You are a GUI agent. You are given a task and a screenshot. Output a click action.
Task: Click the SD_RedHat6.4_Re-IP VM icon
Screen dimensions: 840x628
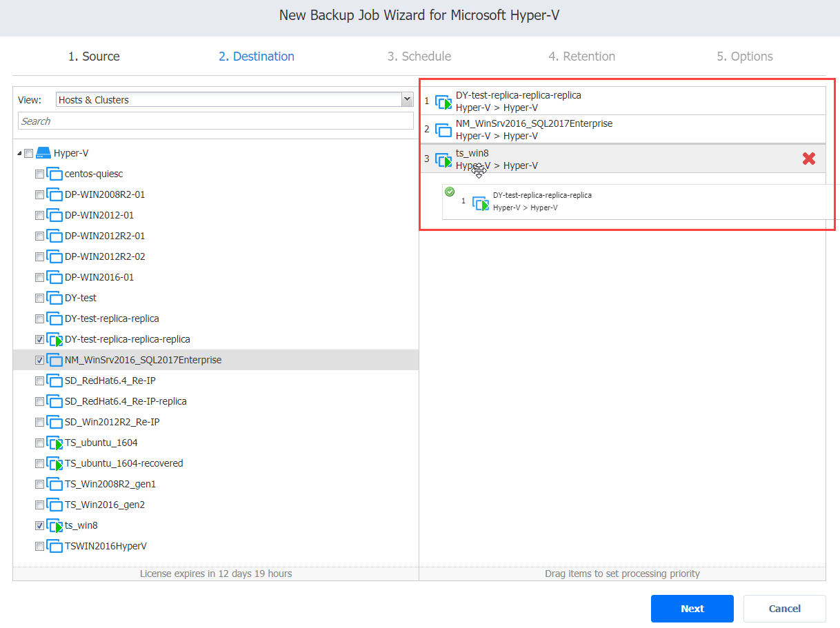click(x=54, y=381)
